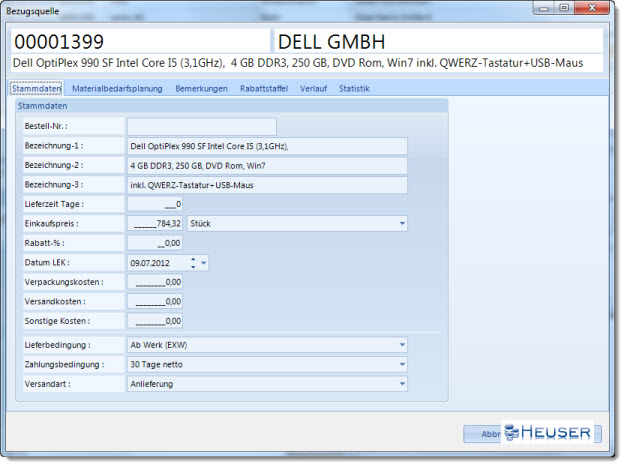Click the Versandkosten field
The width and height of the screenshot is (625, 467).
155,302
